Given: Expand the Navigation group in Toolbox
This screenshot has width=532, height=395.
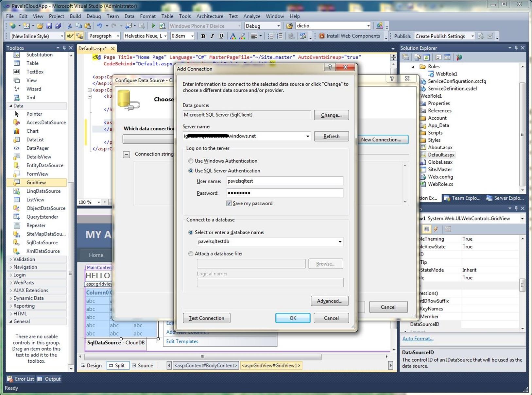Looking at the screenshot, I should point(11,267).
